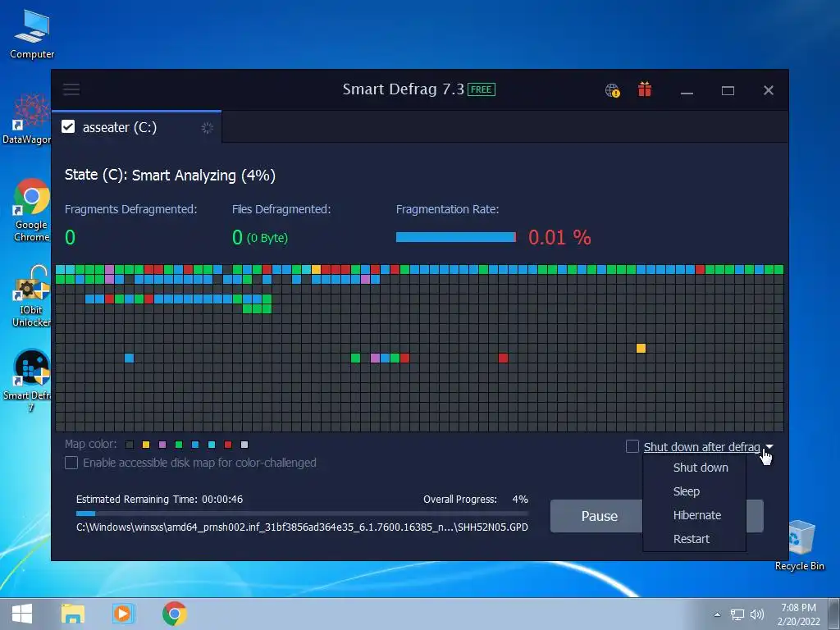Open the Windows Start button
The height and width of the screenshot is (630, 840).
[x=22, y=614]
